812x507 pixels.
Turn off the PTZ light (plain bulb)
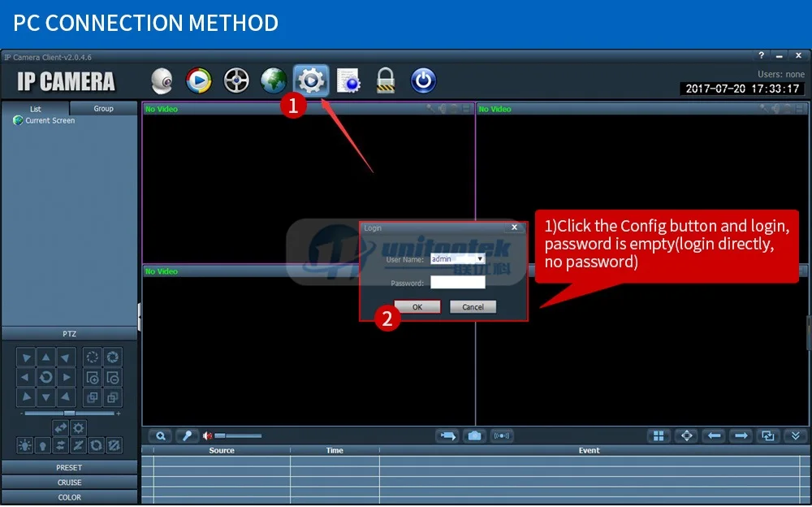(42, 445)
